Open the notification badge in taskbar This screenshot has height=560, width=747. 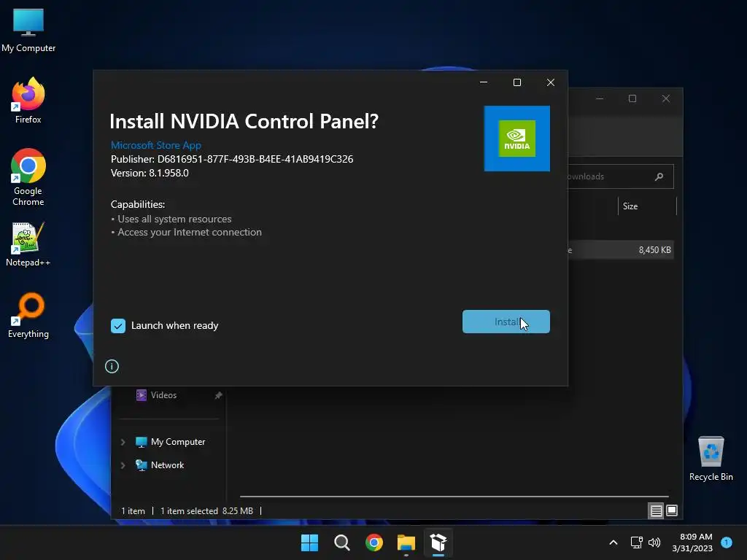pyautogui.click(x=727, y=542)
